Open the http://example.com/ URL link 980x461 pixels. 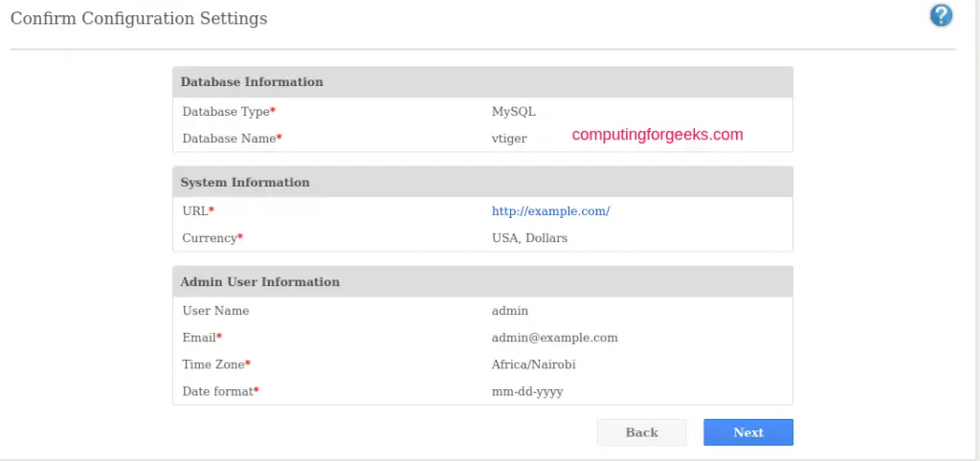[x=550, y=211]
